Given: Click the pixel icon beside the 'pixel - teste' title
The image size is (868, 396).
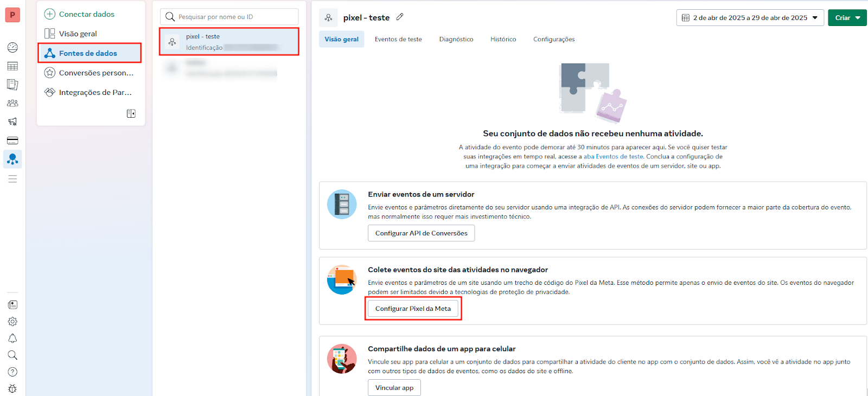Looking at the screenshot, I should (x=328, y=18).
